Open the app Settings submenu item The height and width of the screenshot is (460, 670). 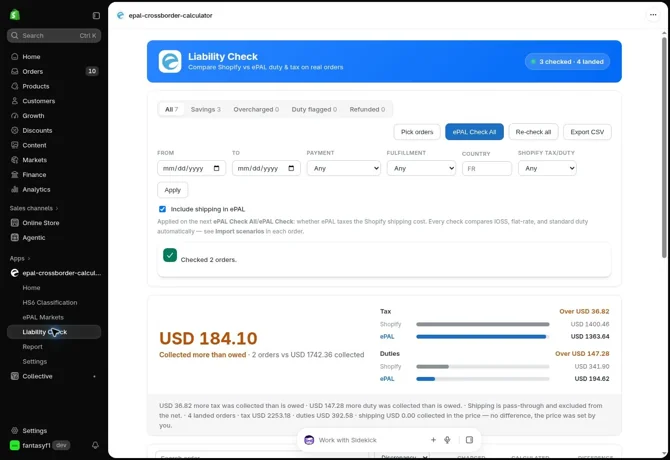35,361
